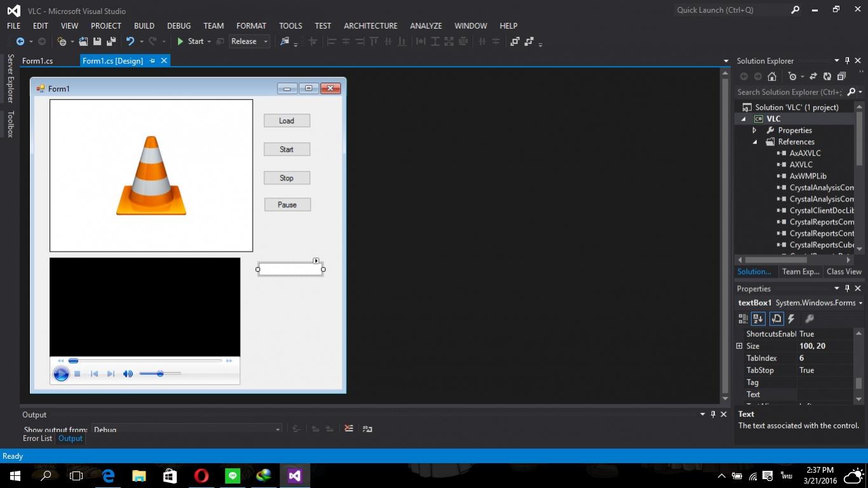Image resolution: width=868 pixels, height=488 pixels.
Task: Click the Pending Changes Filter clock icon
Action: pos(792,76)
